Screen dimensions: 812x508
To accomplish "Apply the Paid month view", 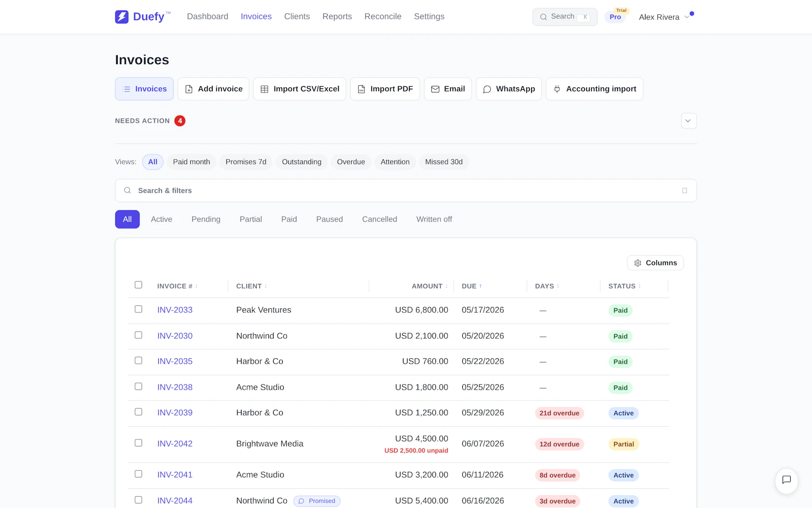I will click(191, 162).
